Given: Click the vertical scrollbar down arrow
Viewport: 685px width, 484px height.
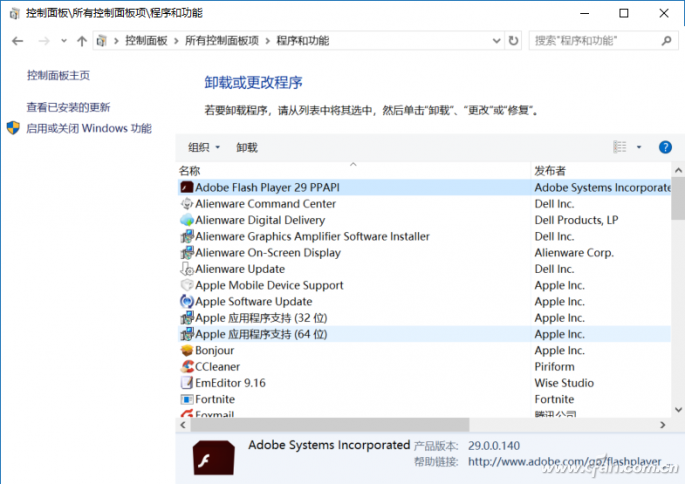Looking at the screenshot, I should coord(678,410).
